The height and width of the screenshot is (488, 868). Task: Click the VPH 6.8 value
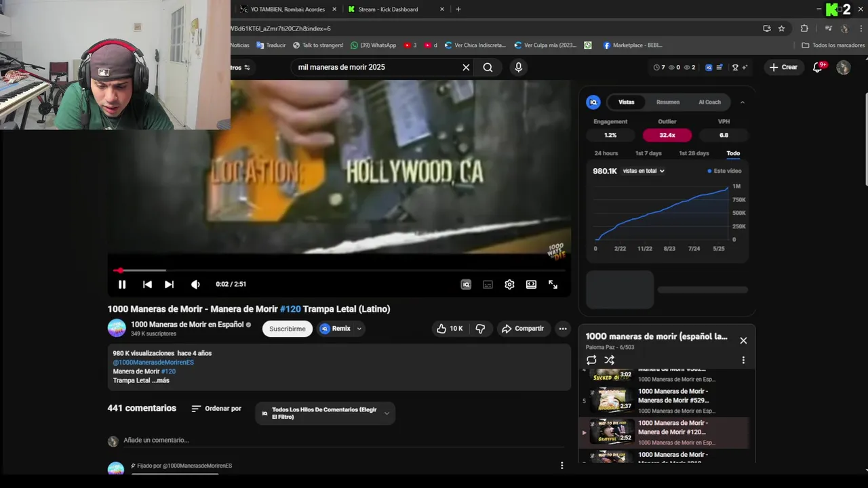click(x=724, y=135)
